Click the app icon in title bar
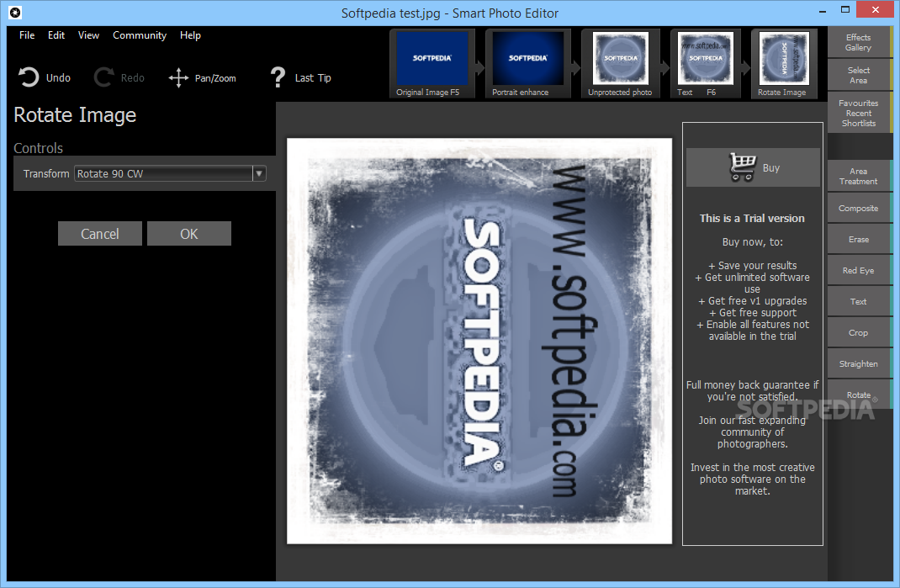This screenshot has height=588, width=900. [x=15, y=12]
